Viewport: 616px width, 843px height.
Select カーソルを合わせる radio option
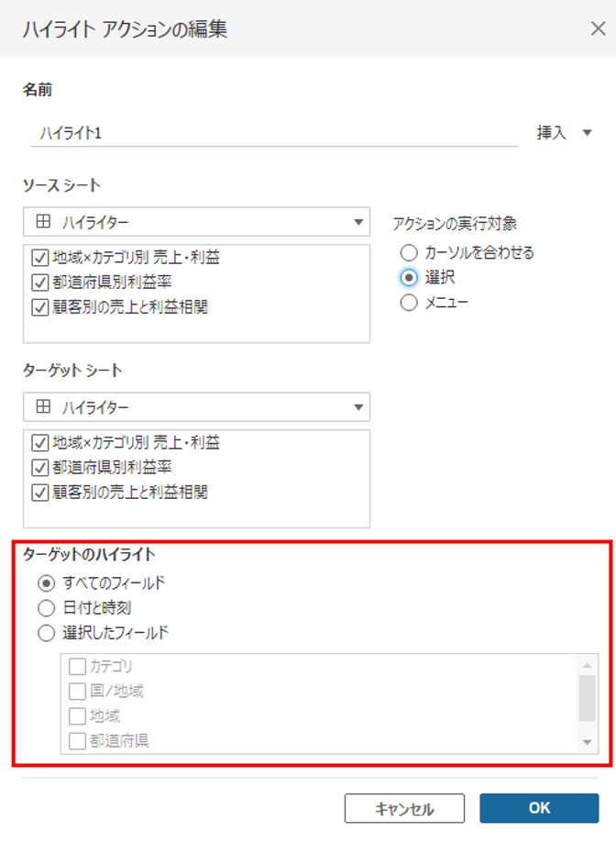tap(409, 252)
